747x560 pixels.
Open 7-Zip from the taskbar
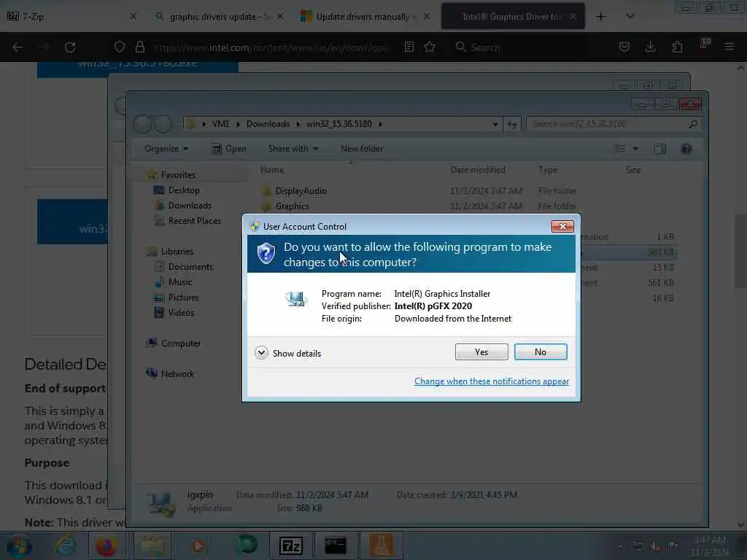click(x=291, y=546)
